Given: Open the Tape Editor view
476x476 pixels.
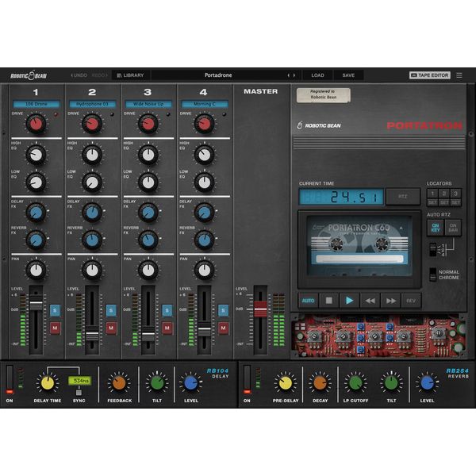Looking at the screenshot, I should point(429,75).
